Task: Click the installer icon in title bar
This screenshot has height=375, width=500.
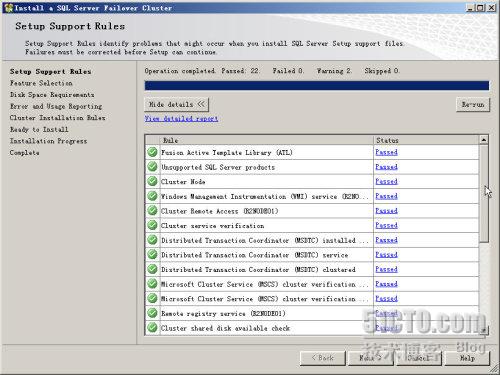Action: [x=9, y=7]
